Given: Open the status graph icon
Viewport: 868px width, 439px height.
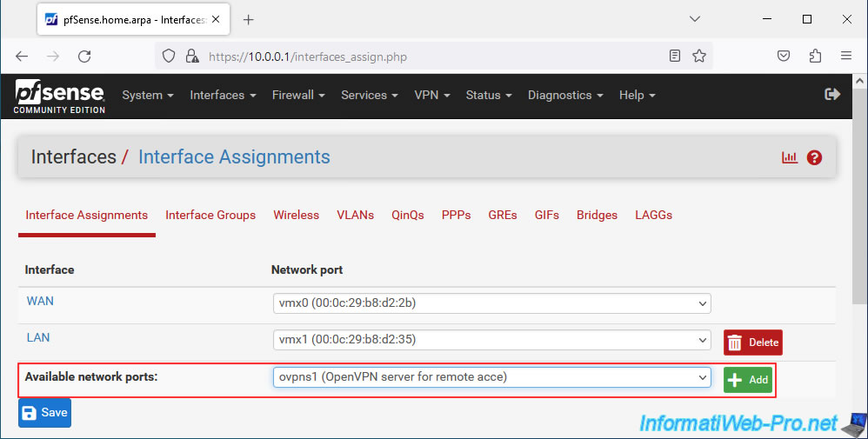Looking at the screenshot, I should [x=790, y=157].
